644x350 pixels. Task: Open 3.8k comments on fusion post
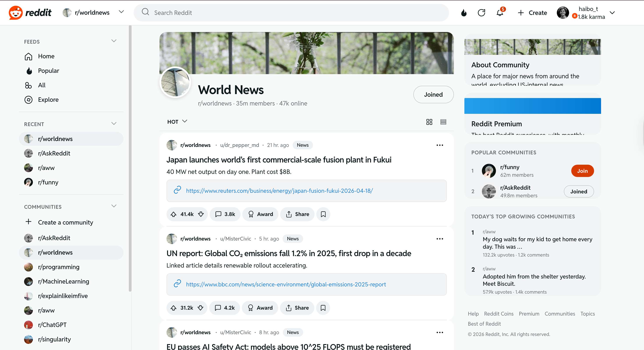point(225,214)
